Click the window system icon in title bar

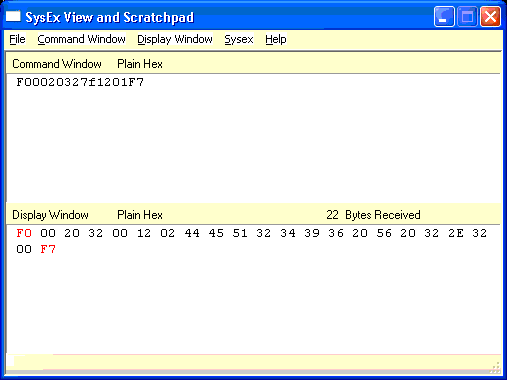point(13,16)
